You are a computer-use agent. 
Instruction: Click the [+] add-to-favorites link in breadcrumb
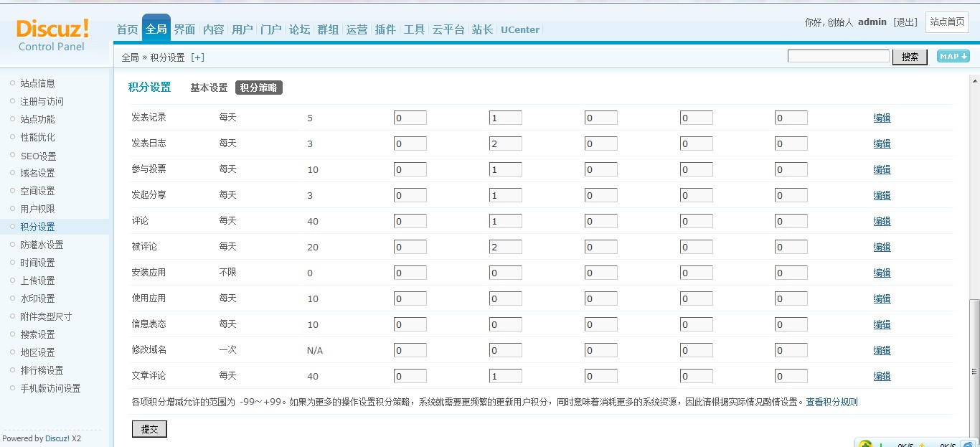point(197,57)
